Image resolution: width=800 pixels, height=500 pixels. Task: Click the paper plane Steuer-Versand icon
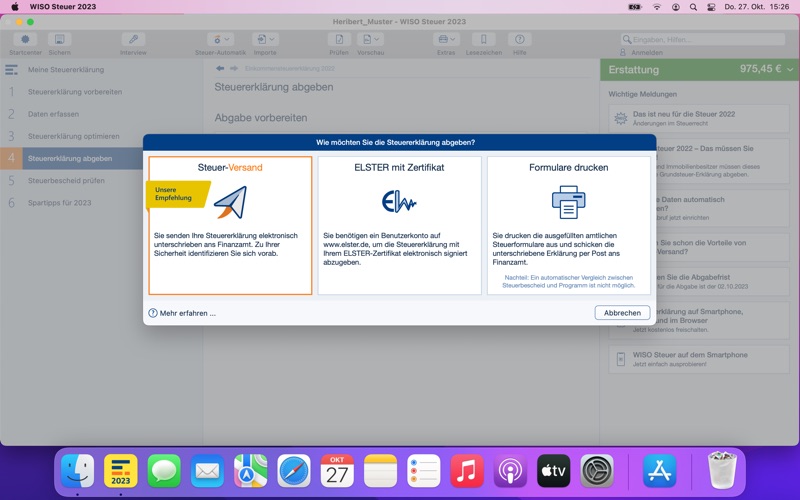coord(231,203)
